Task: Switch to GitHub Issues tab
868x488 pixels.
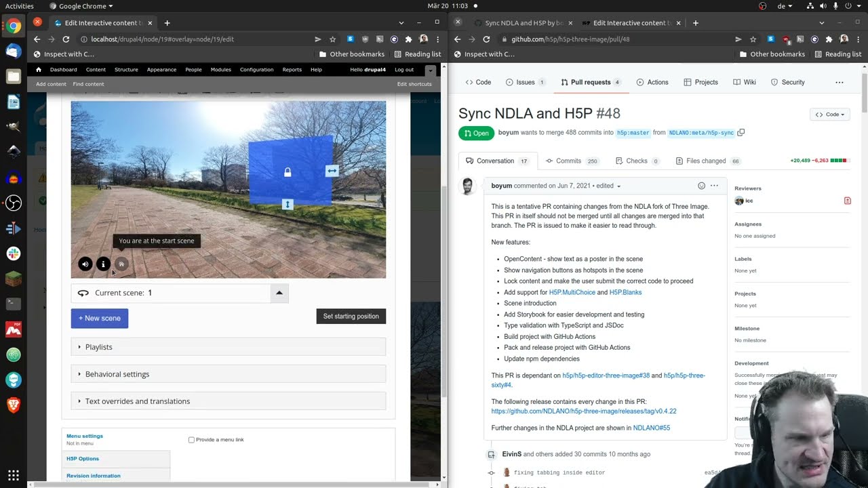Action: pyautogui.click(x=526, y=82)
